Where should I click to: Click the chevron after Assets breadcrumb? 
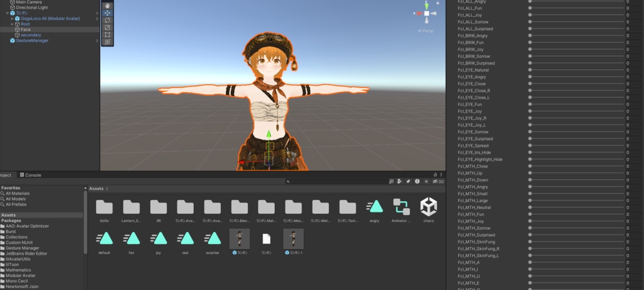pos(107,189)
